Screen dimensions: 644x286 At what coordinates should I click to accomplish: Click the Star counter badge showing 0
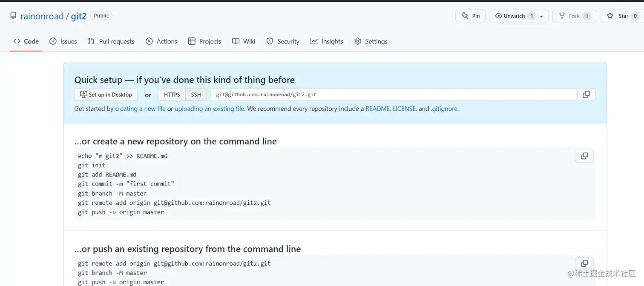click(635, 16)
